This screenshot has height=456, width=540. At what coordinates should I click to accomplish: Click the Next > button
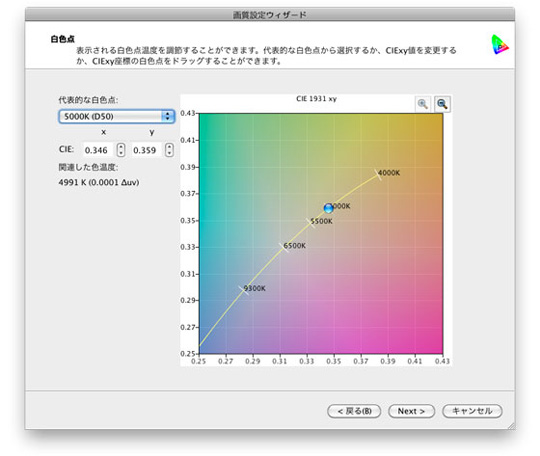[x=411, y=411]
